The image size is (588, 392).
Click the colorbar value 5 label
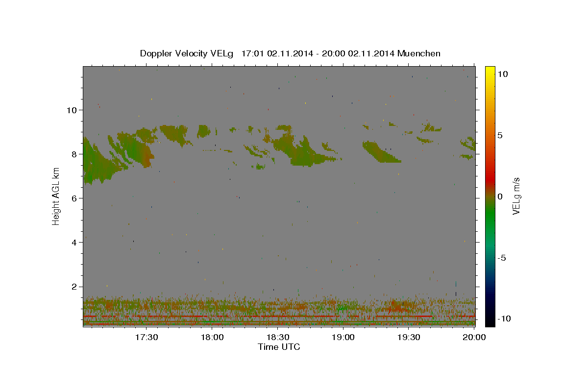(x=500, y=135)
